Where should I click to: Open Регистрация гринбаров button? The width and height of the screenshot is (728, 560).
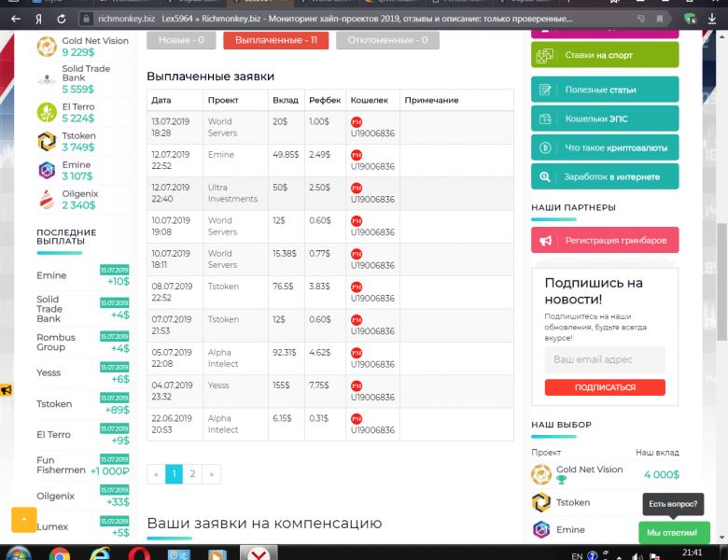click(605, 240)
